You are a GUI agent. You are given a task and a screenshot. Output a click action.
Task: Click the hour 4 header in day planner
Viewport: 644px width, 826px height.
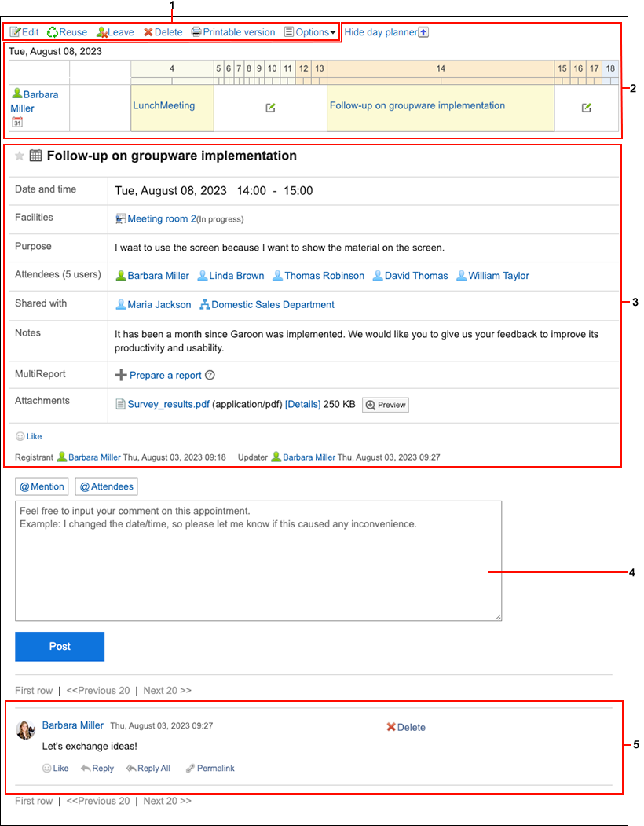172,68
